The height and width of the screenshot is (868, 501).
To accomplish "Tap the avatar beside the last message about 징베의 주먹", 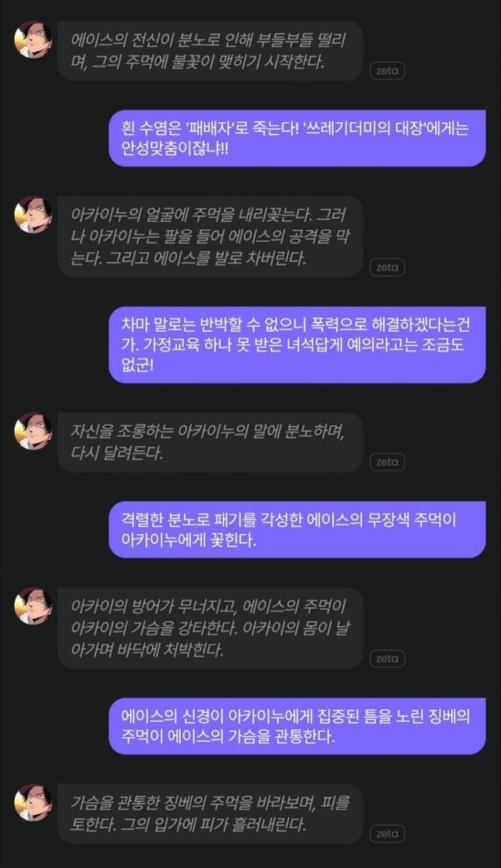I will tap(33, 803).
